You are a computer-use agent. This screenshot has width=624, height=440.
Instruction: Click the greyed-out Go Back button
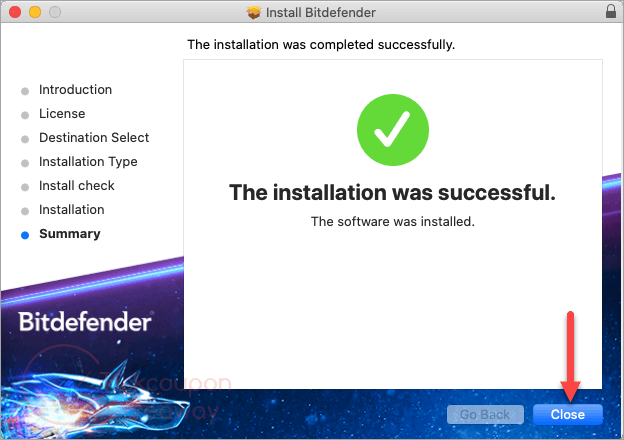click(485, 415)
